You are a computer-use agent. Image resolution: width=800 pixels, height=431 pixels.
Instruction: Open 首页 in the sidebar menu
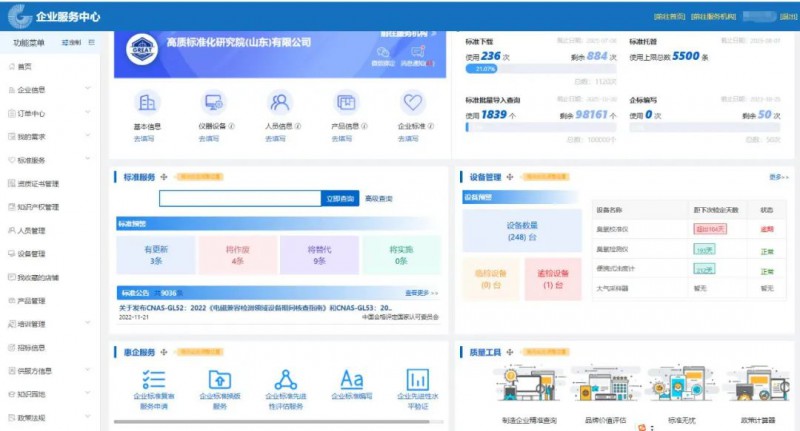(x=26, y=66)
